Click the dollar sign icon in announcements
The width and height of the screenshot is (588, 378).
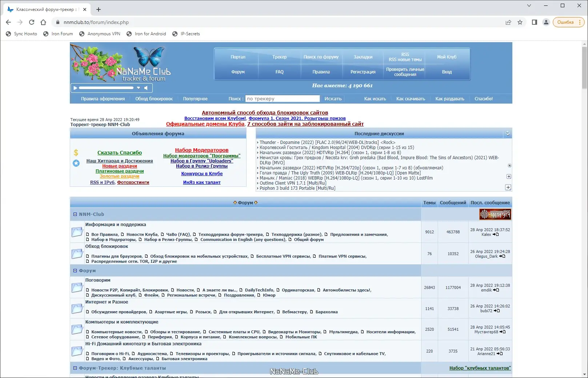76,153
